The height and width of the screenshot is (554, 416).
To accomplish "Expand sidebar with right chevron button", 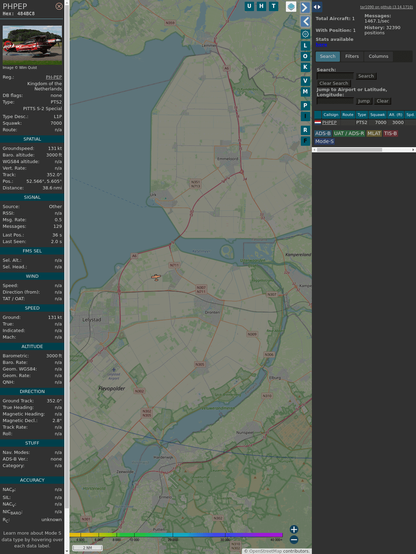I will pyautogui.click(x=305, y=7).
